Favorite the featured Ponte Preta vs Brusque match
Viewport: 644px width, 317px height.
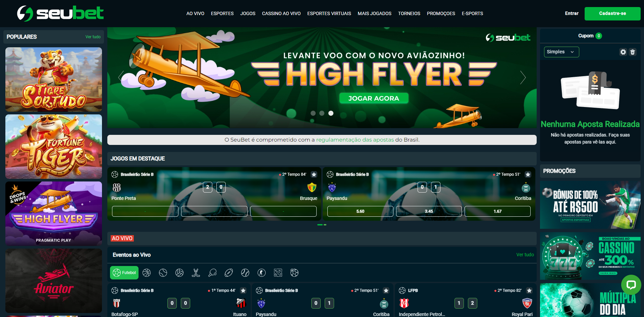(x=314, y=174)
